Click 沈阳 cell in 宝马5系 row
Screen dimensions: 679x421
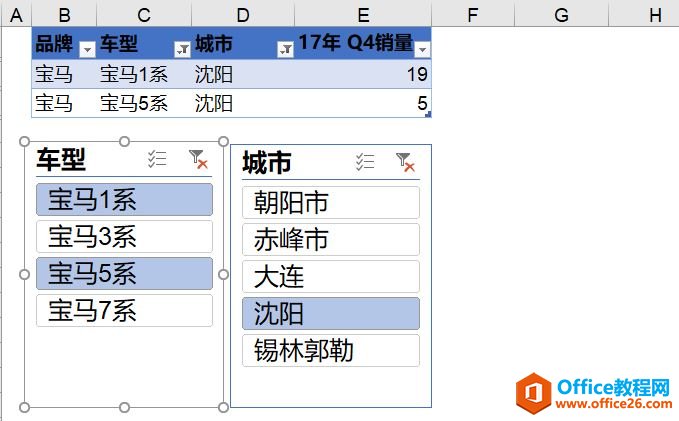[x=243, y=103]
